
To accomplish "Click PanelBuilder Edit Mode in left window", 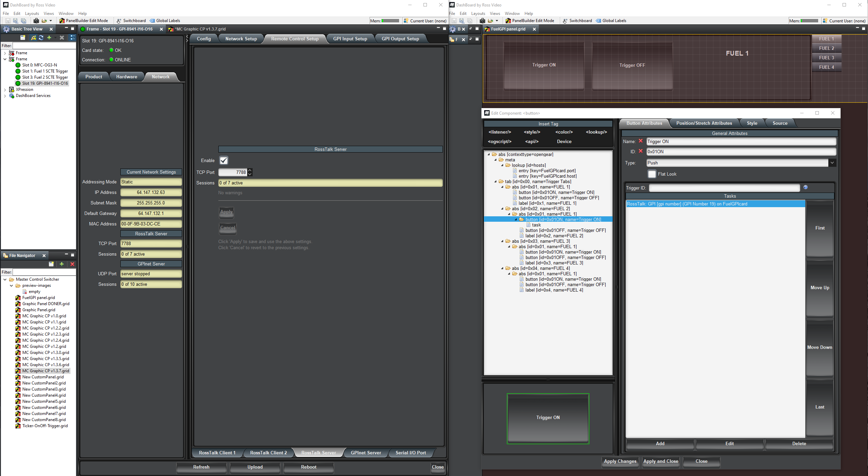I will pos(83,21).
